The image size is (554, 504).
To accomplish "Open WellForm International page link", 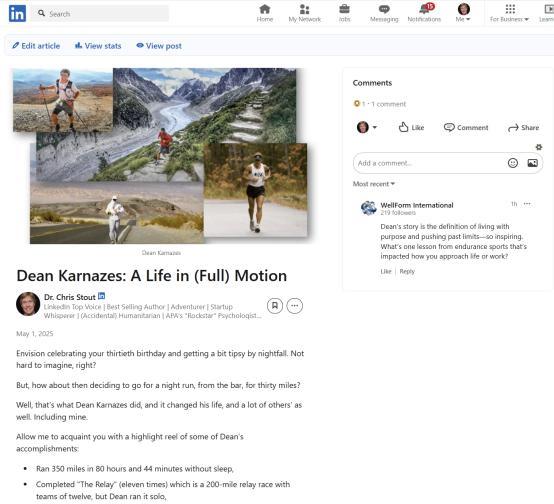I will tap(417, 205).
